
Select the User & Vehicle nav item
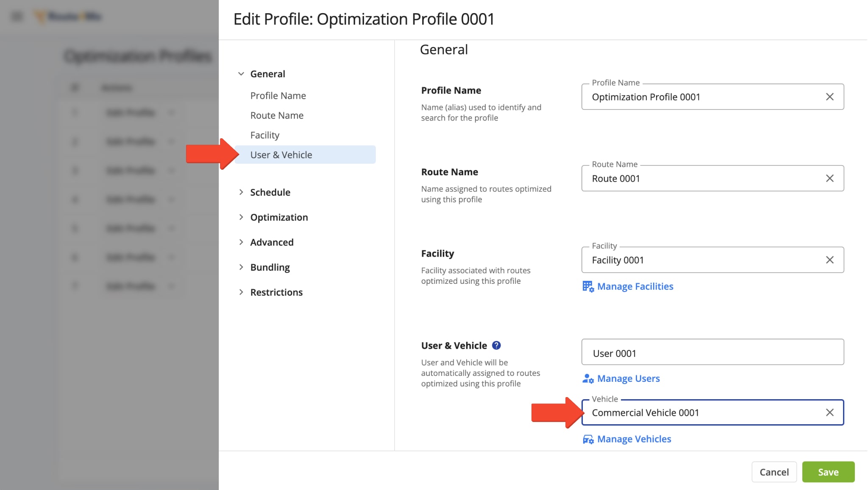281,154
